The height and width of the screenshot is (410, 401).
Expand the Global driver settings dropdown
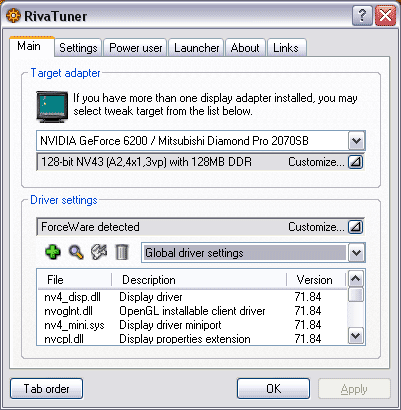[x=356, y=253]
